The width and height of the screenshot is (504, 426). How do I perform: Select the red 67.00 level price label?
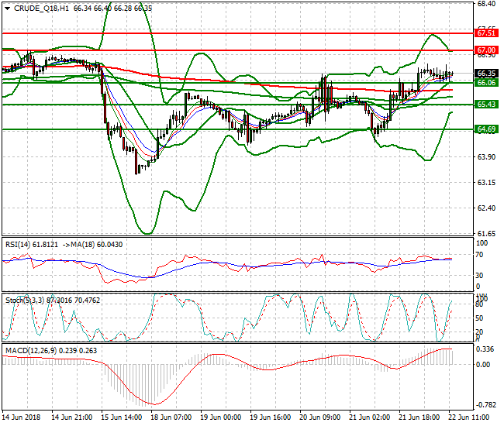[486, 50]
